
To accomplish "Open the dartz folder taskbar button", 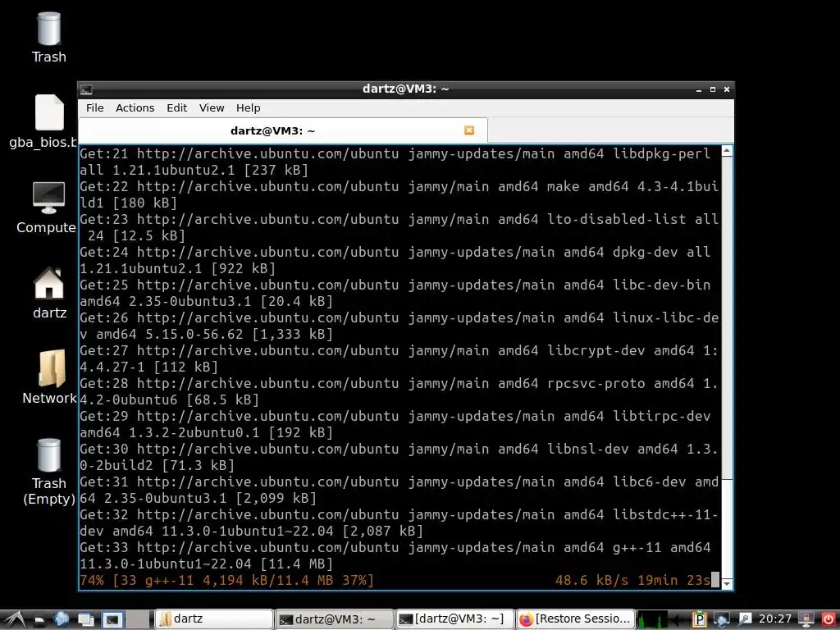I will (214, 619).
